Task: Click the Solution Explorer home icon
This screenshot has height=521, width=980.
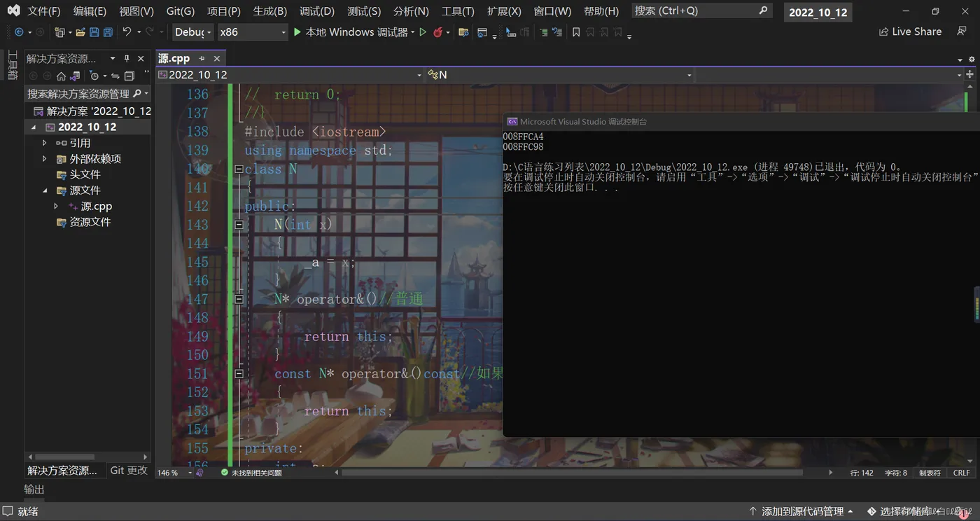Action: point(61,76)
